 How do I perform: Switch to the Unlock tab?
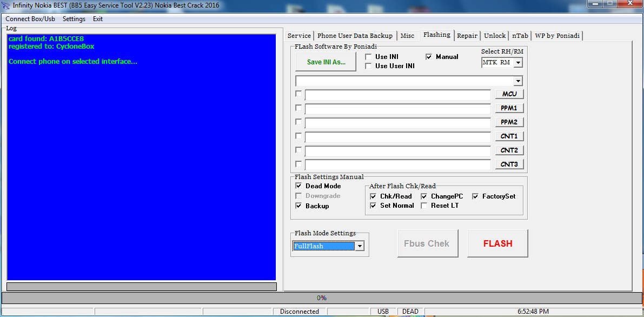[495, 36]
